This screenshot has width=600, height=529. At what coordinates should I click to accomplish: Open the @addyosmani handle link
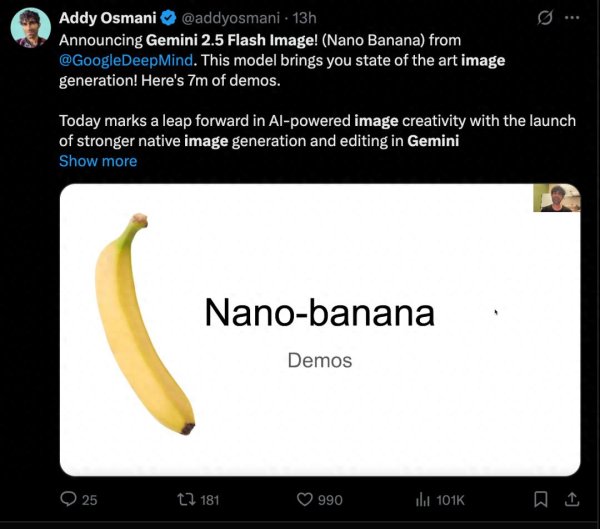227,19
